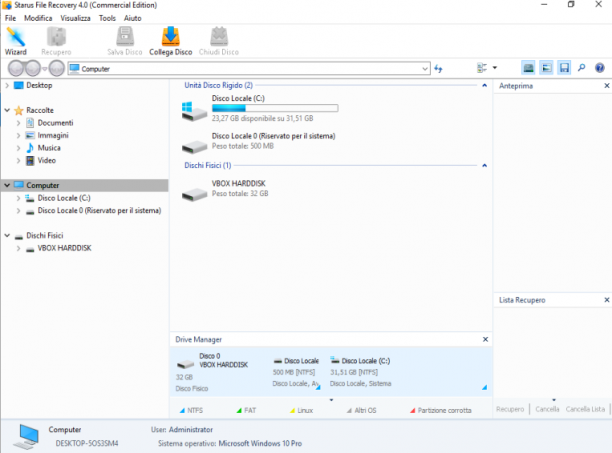Click the Computer icon in status bar
612x453 pixels.
[27, 437]
